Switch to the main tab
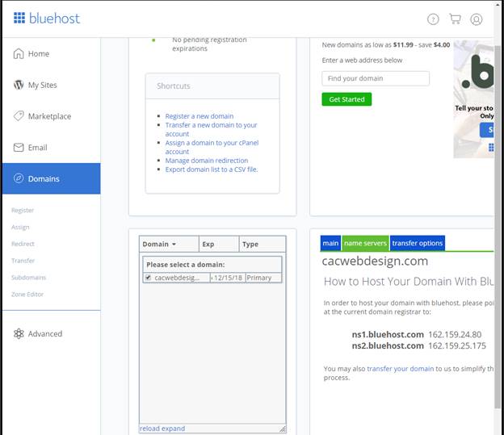 point(330,243)
